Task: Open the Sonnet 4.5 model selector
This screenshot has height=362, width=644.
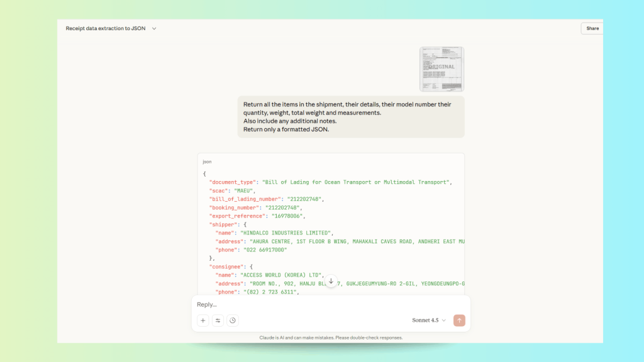Action: (429, 321)
